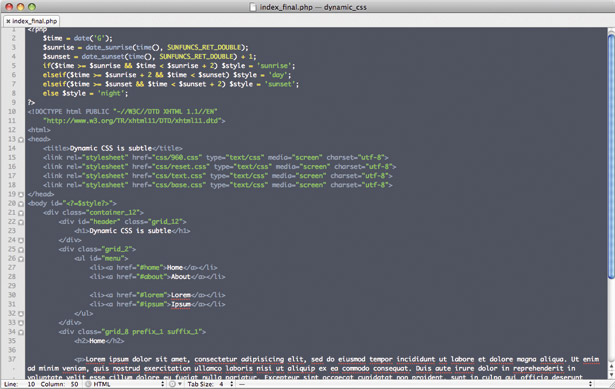Screen dimensions: 615x389
Task: Click the 'night' string on line 8
Action: click(111, 93)
